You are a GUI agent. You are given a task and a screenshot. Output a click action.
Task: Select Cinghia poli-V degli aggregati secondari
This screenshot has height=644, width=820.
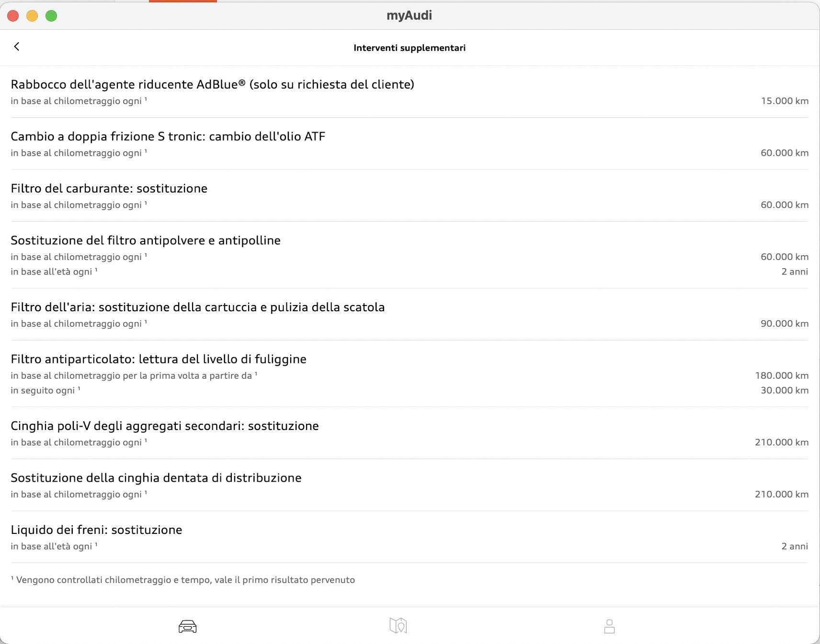point(410,433)
